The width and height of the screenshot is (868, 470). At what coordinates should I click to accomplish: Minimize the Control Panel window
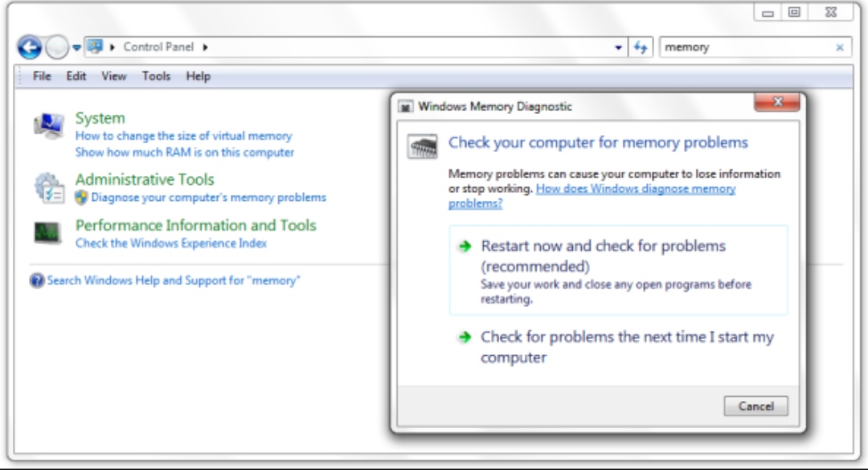[768, 13]
